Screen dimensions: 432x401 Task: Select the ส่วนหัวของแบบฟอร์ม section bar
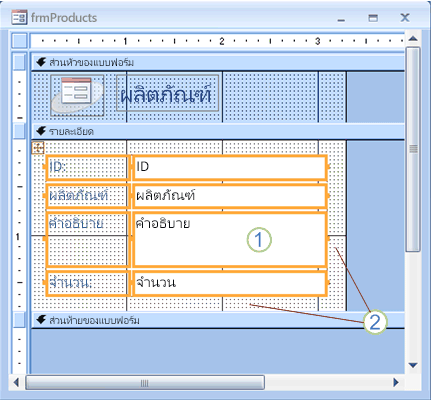click(x=218, y=62)
